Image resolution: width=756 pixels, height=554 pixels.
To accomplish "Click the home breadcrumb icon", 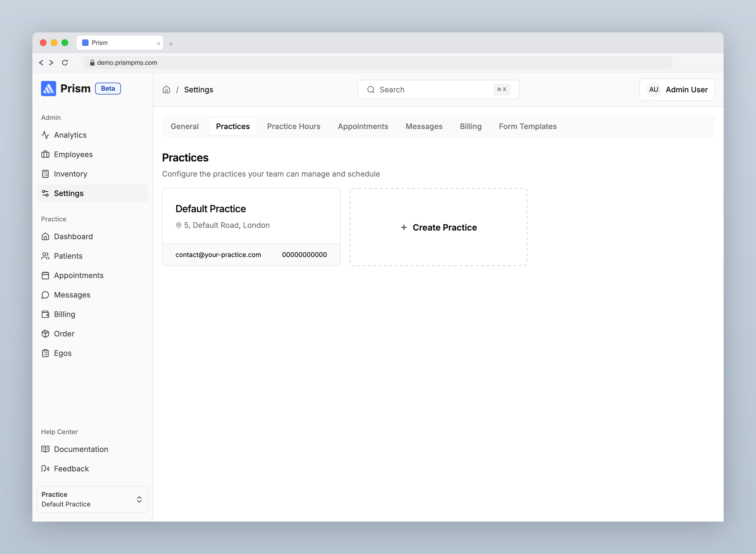I will (166, 90).
